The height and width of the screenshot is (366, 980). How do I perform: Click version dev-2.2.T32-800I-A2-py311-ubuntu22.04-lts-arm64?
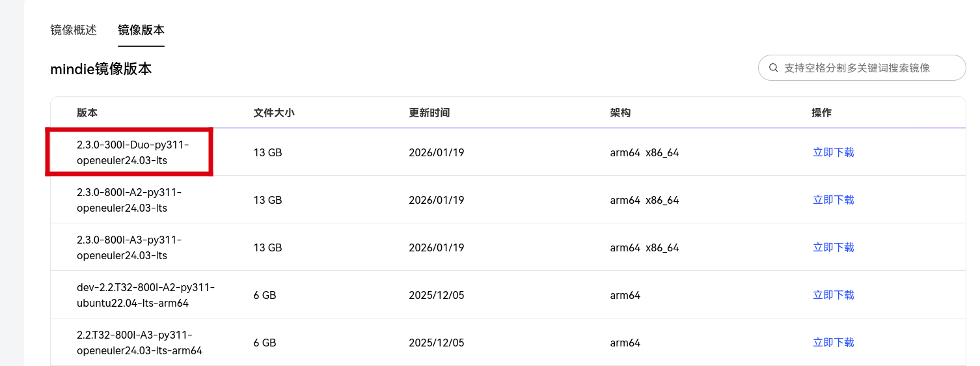pos(146,295)
